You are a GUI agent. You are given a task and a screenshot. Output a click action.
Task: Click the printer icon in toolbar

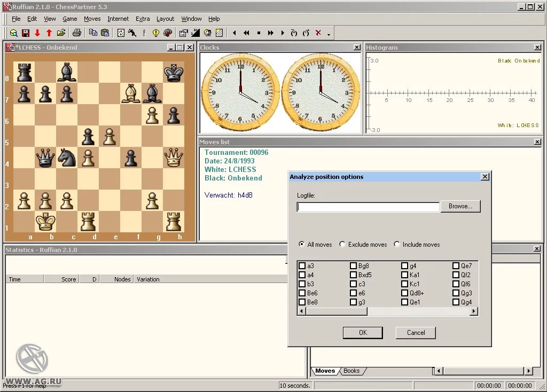(x=77, y=33)
